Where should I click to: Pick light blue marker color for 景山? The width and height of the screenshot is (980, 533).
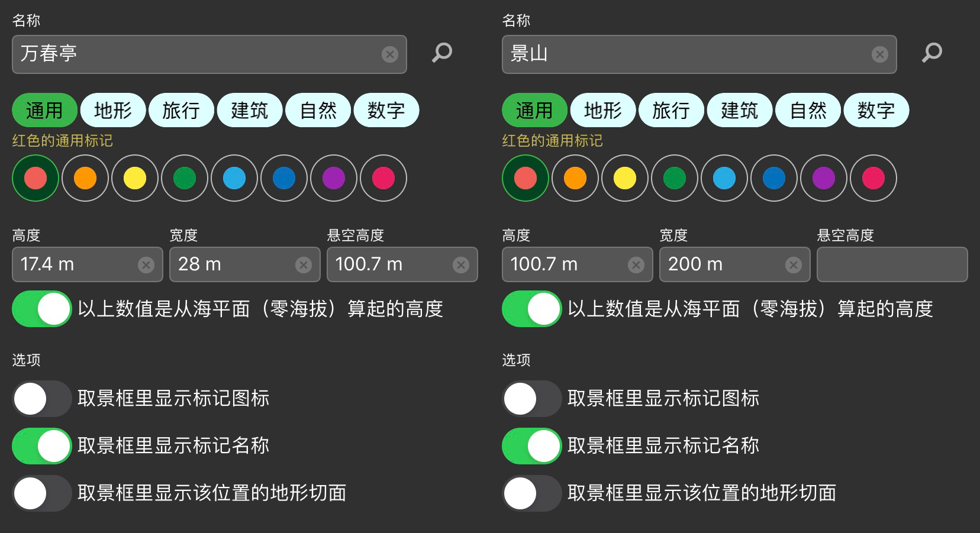click(x=724, y=178)
